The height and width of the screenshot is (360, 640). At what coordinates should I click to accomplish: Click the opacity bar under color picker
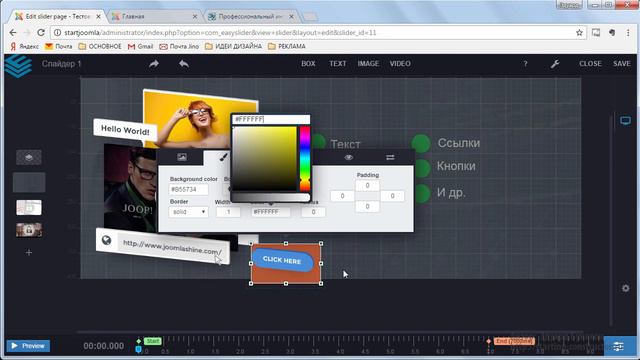click(271, 198)
